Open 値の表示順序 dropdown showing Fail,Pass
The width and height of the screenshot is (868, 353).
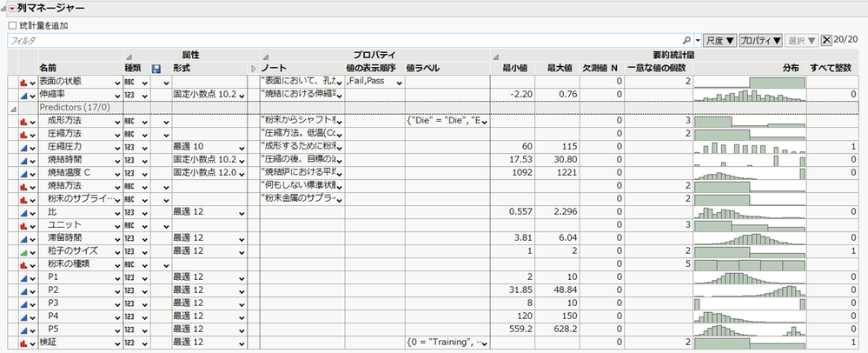click(397, 82)
